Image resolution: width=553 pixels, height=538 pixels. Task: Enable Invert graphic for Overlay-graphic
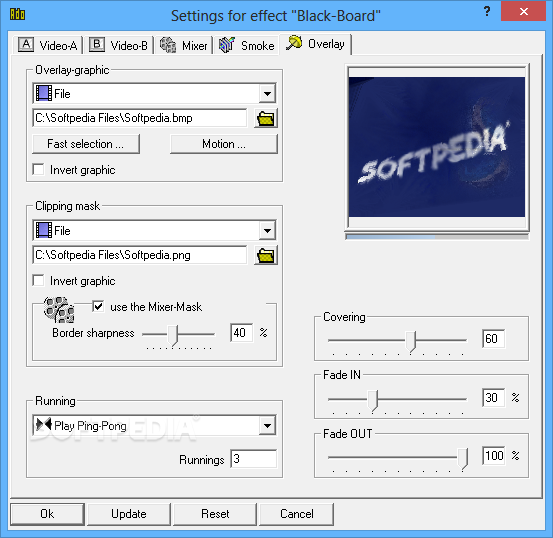[x=38, y=169]
